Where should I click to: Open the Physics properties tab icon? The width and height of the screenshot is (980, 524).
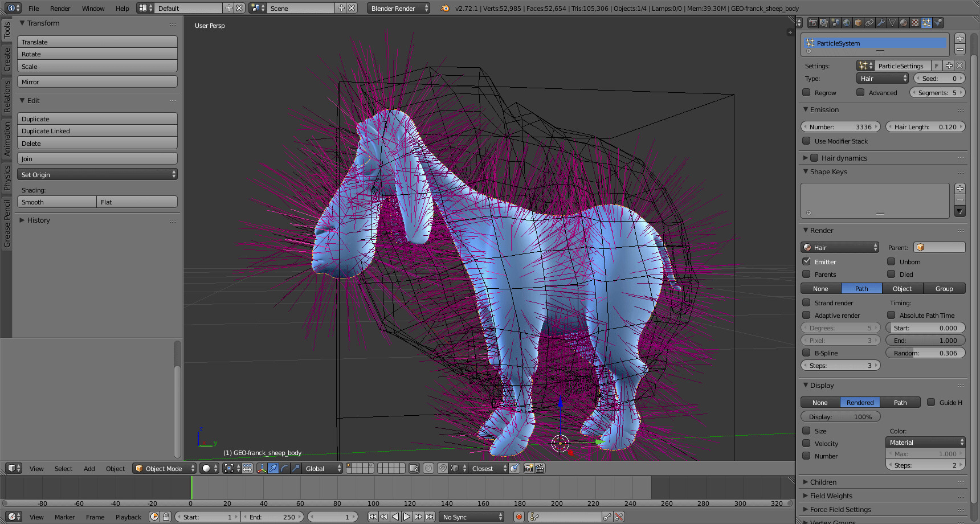938,23
